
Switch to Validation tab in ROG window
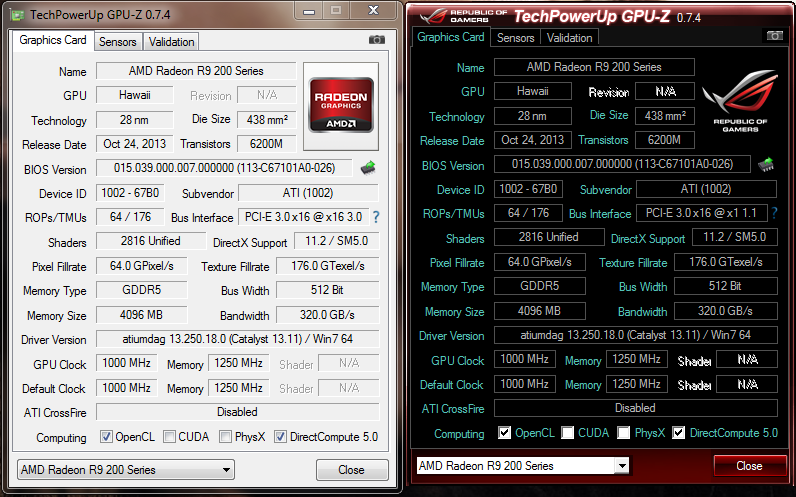[570, 38]
